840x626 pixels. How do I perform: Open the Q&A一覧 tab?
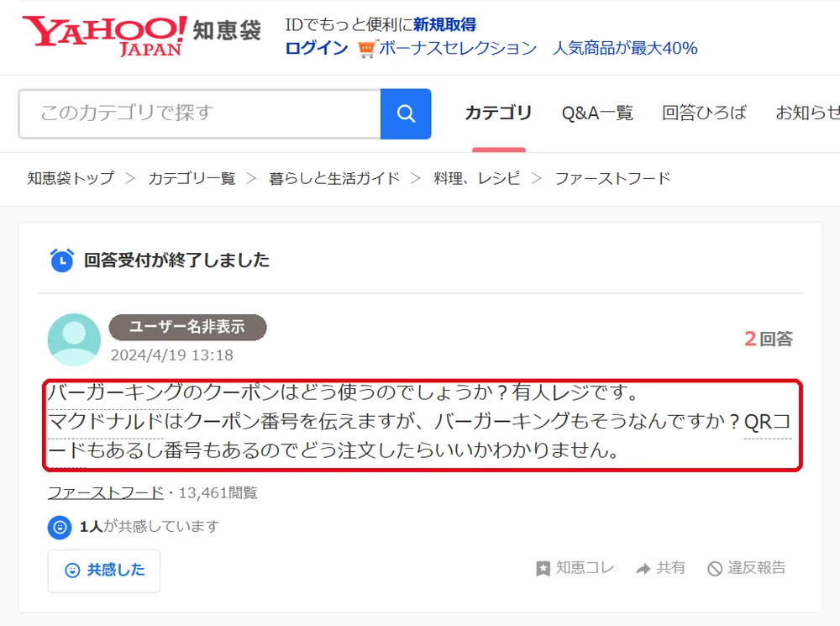597,113
